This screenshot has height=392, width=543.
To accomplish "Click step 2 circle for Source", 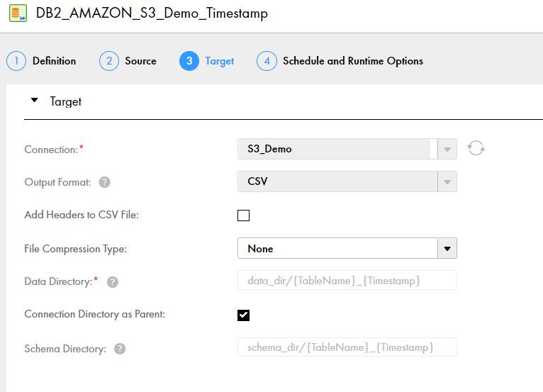I will [x=109, y=61].
